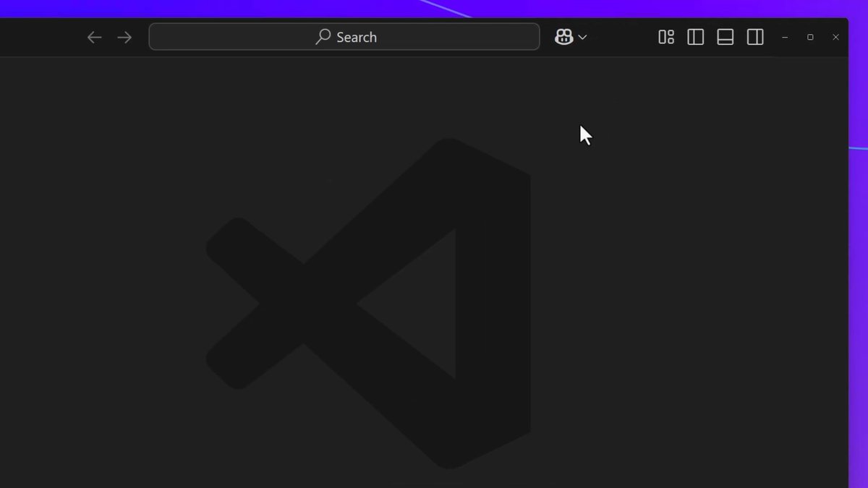The height and width of the screenshot is (488, 868).
Task: Toggle the bottom panel visibility
Action: pyautogui.click(x=726, y=37)
